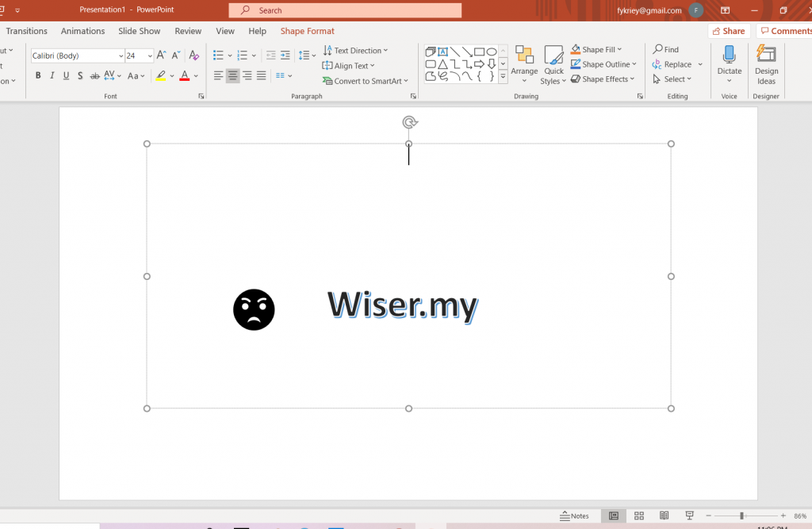Adjust the zoom slider handle
The width and height of the screenshot is (812, 529).
coord(741,516)
